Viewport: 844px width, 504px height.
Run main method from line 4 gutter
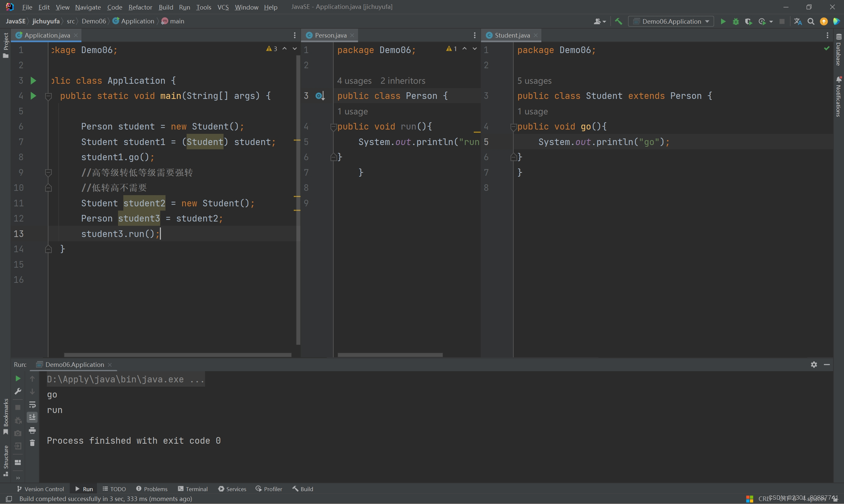(33, 96)
